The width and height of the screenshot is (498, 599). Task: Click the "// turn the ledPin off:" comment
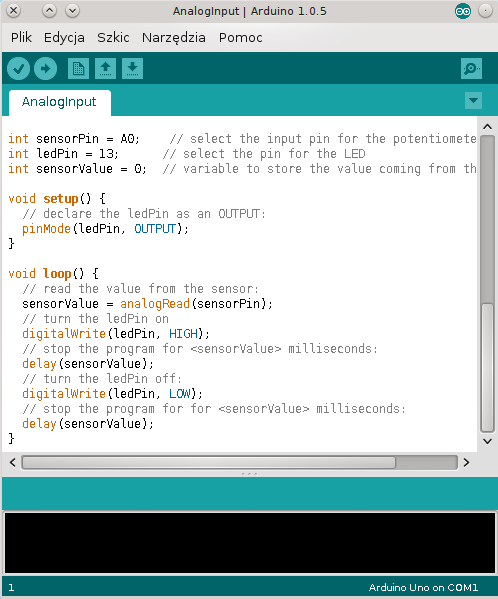tap(102, 379)
